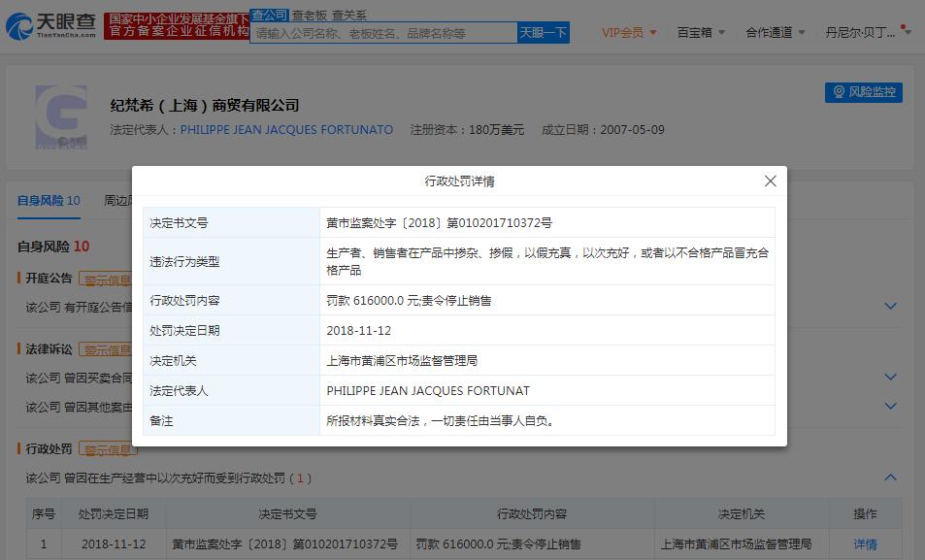Expand the 法律诉讼 entry chevron
The height and width of the screenshot is (560, 925).
tap(891, 378)
